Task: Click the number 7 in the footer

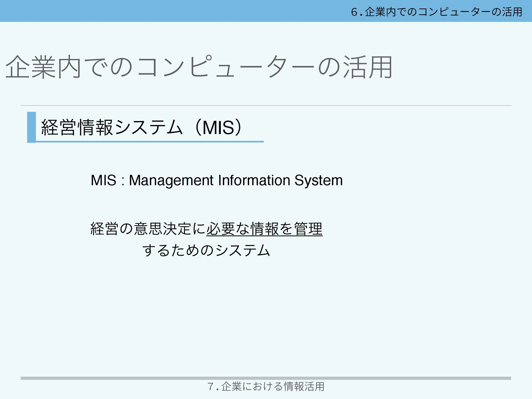Action: (x=210, y=386)
